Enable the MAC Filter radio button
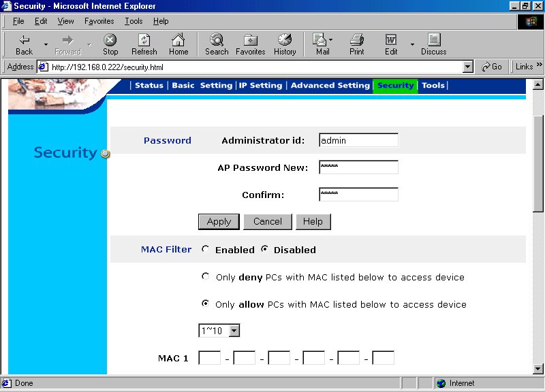 coord(206,250)
